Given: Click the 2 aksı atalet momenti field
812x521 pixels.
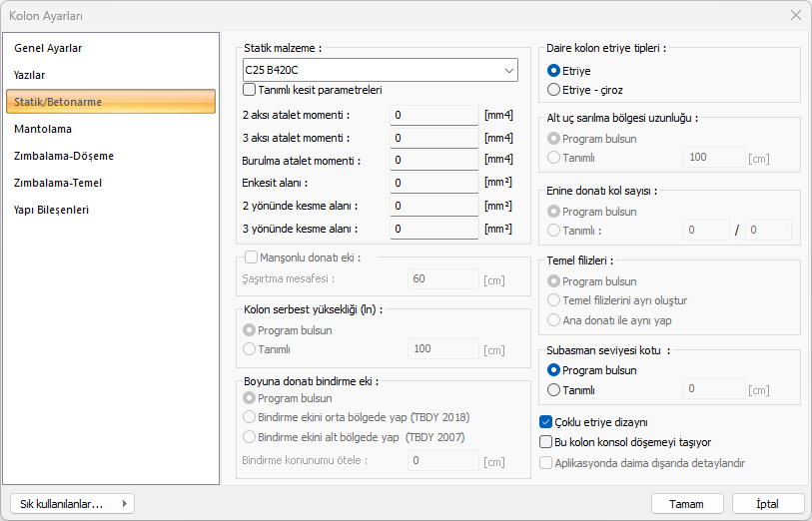Looking at the screenshot, I should click(x=433, y=115).
